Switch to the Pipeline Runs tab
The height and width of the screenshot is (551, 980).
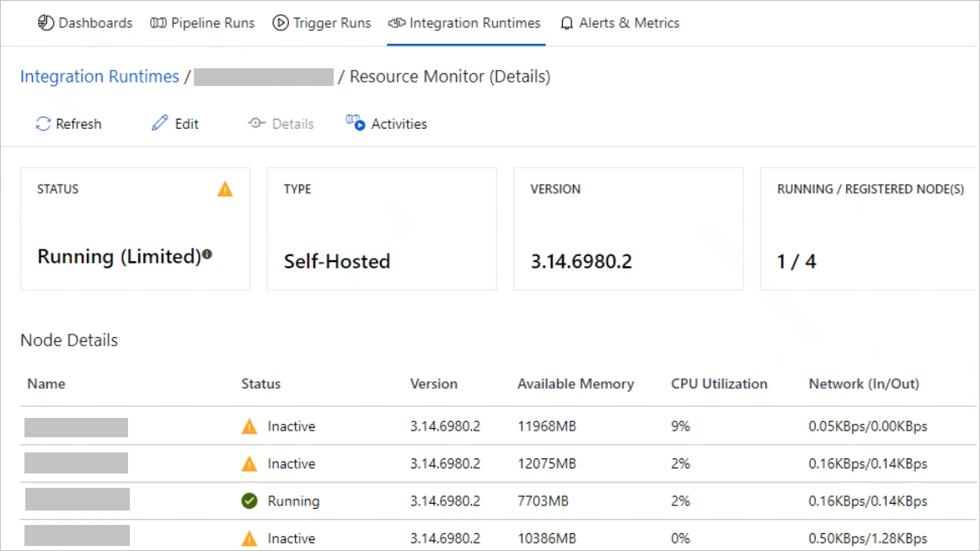coord(202,23)
